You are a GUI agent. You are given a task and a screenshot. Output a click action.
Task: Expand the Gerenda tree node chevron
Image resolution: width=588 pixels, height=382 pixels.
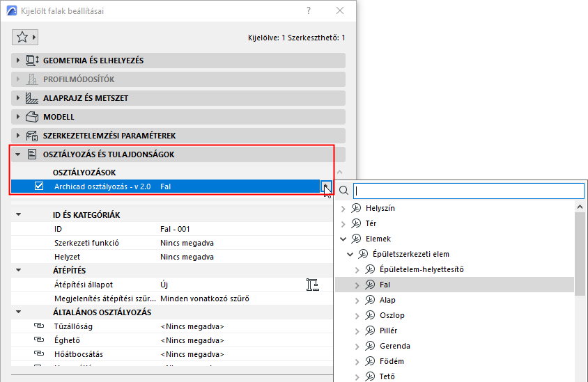pos(357,347)
